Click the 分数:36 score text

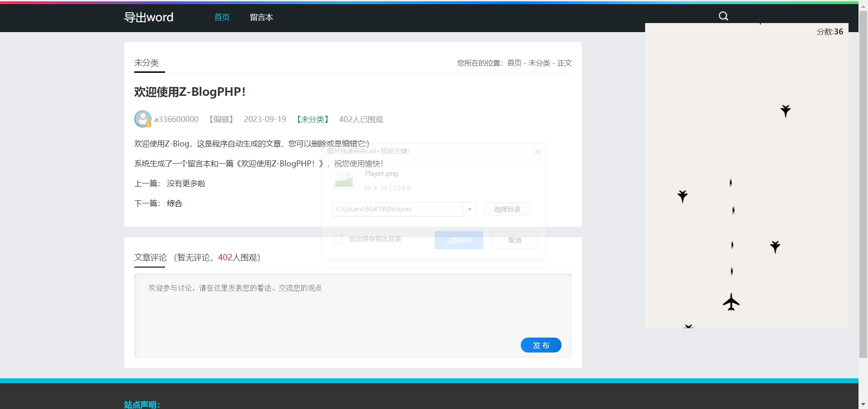click(830, 32)
